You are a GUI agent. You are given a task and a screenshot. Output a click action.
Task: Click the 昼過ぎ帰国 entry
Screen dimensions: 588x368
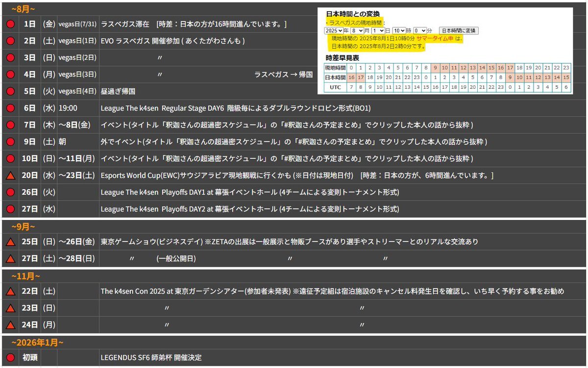(x=118, y=91)
